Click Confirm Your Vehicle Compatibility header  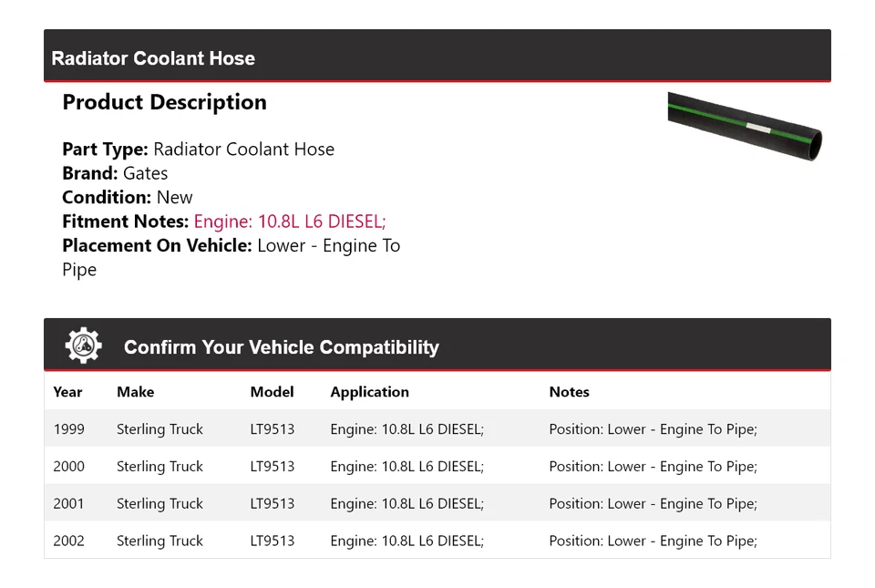pos(281,347)
